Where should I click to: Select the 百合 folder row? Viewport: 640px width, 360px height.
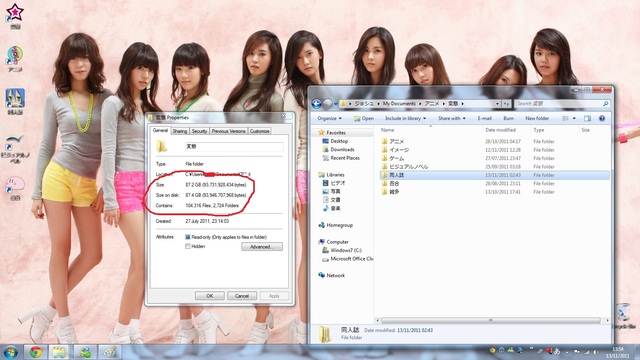click(x=495, y=184)
